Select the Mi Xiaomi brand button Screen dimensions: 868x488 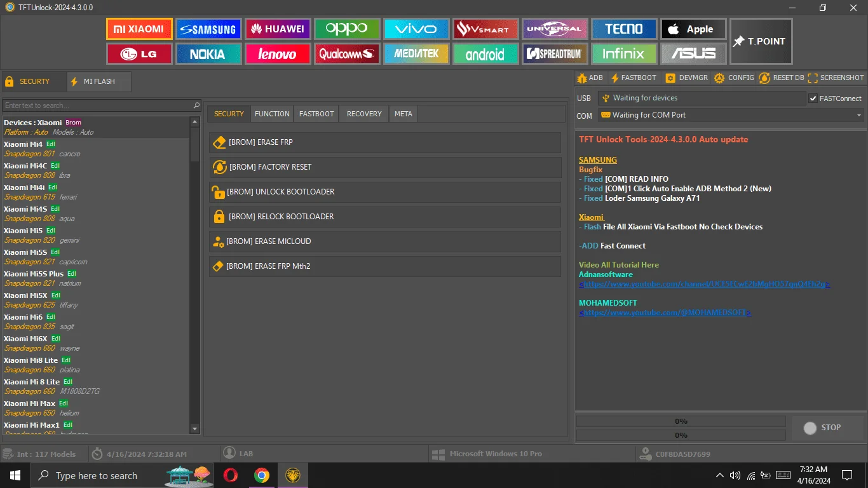pos(139,29)
